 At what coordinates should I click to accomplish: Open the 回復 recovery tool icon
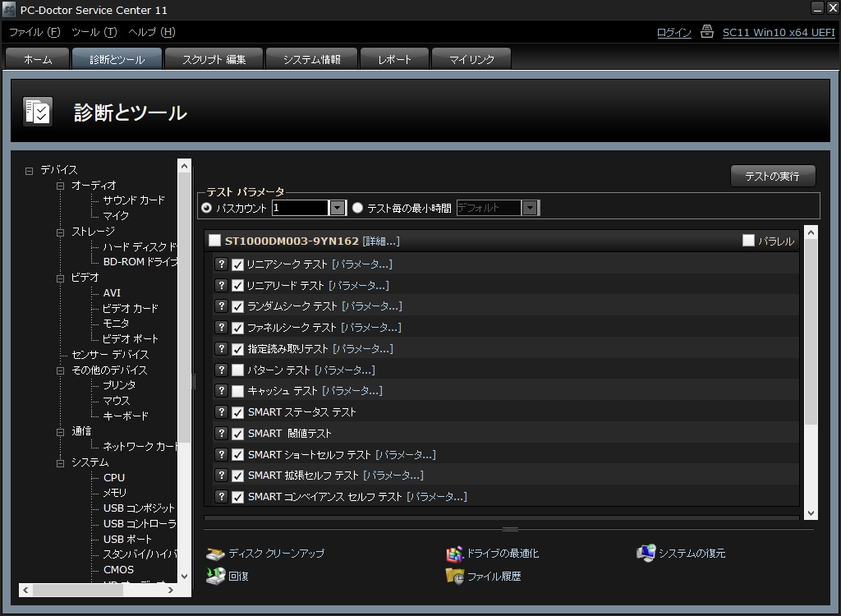(x=215, y=577)
